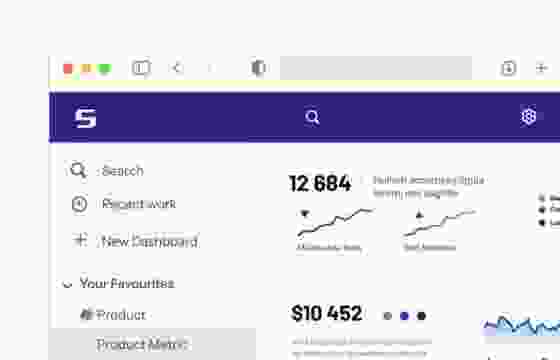560x360 pixels.
Task: Click the sparkline with up triangle
Action: 439,223
